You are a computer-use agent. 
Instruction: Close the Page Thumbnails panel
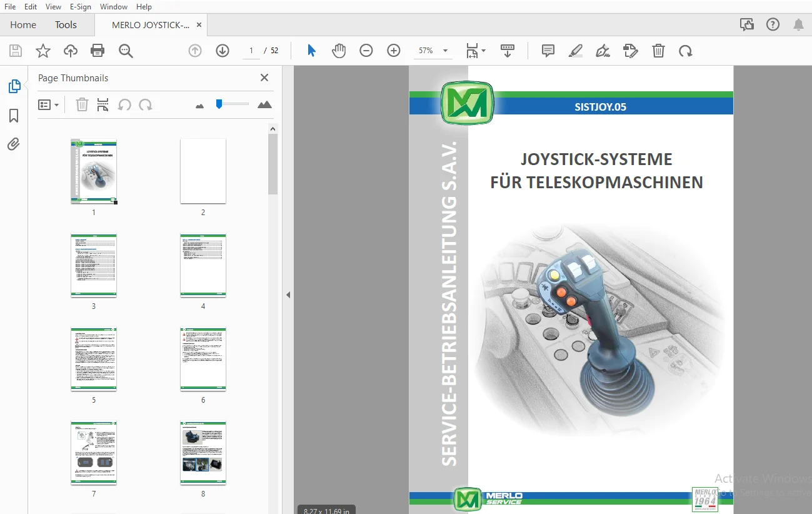[264, 78]
